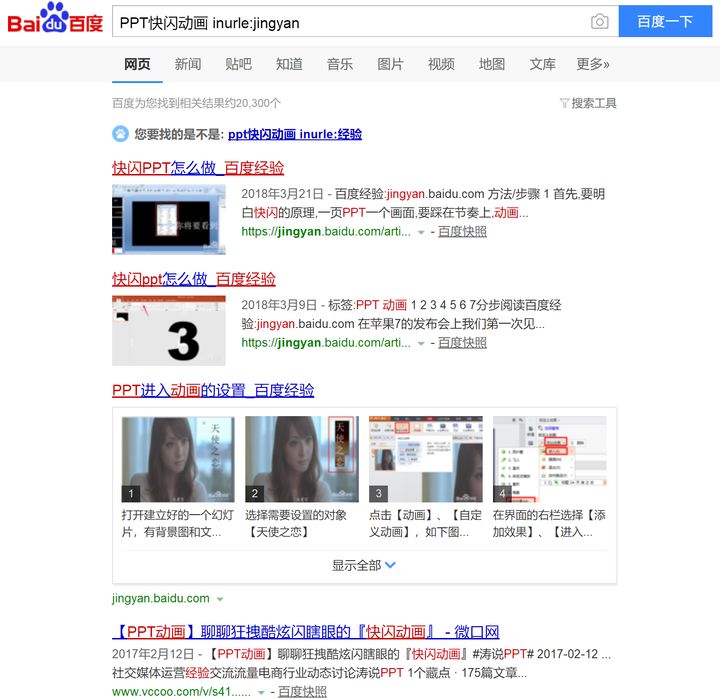Screen dimensions: 720x699
Task: Switch to the 视频 tab
Action: tap(441, 64)
